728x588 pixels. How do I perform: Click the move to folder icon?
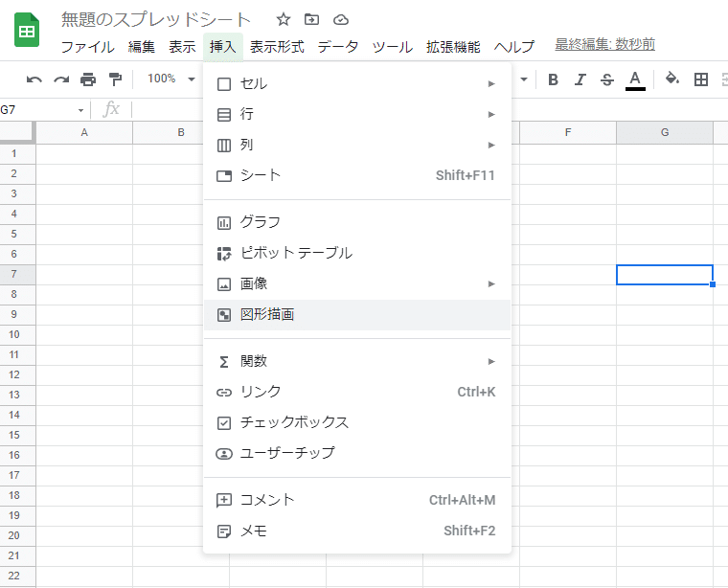(311, 19)
